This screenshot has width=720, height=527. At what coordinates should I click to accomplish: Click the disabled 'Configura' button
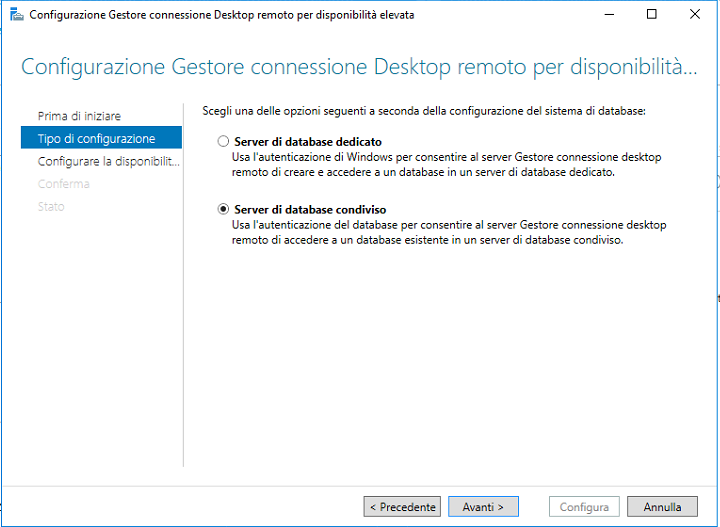coord(584,507)
